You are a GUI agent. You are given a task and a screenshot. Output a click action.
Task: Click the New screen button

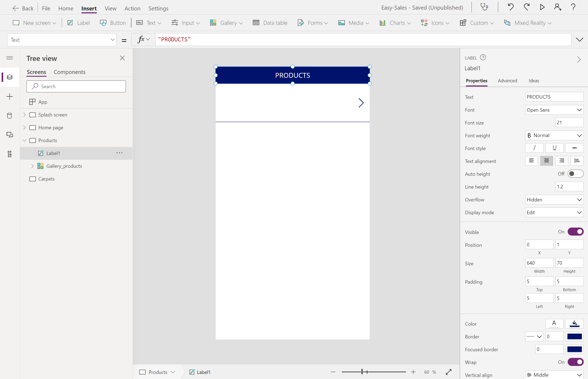[x=34, y=23]
